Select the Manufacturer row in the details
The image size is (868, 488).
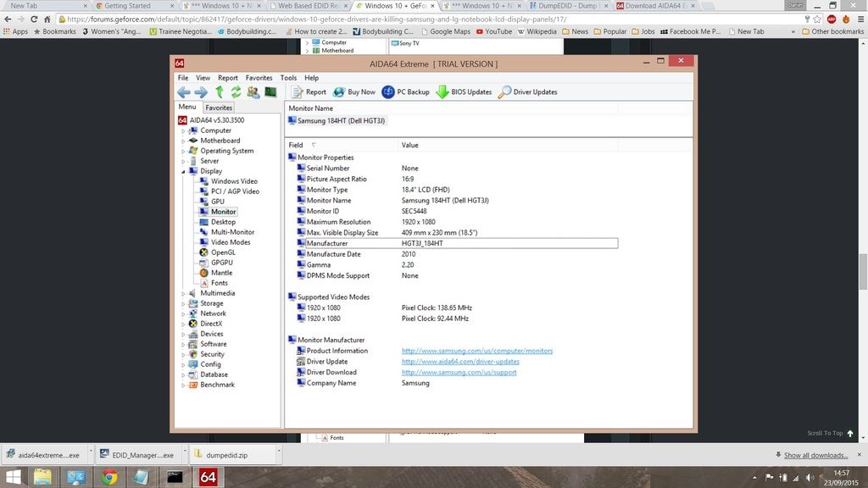[x=457, y=243]
